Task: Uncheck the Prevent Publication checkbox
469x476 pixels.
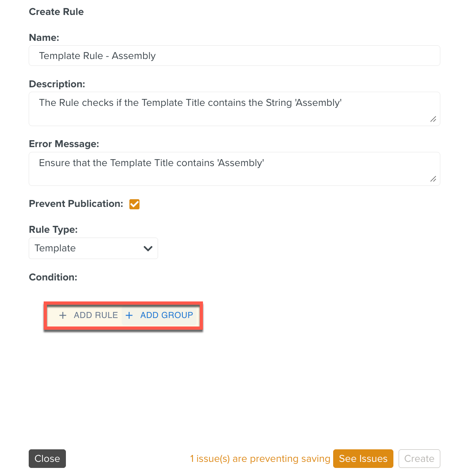Action: pos(134,204)
